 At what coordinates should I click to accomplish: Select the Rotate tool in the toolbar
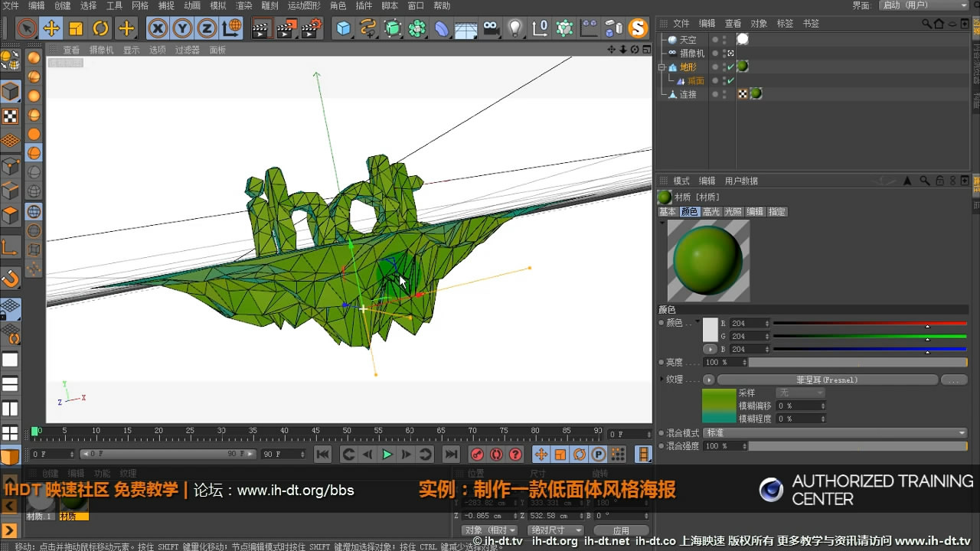99,28
